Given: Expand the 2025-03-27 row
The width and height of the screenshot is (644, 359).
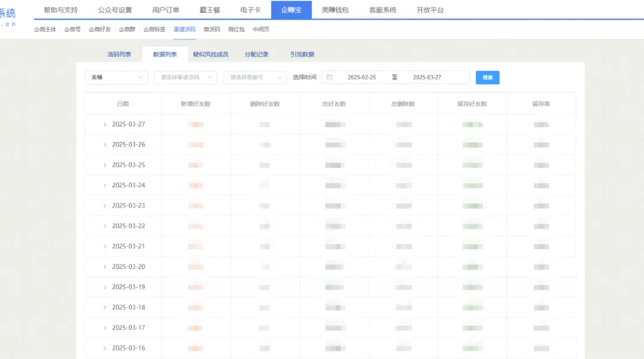Looking at the screenshot, I should coord(105,125).
